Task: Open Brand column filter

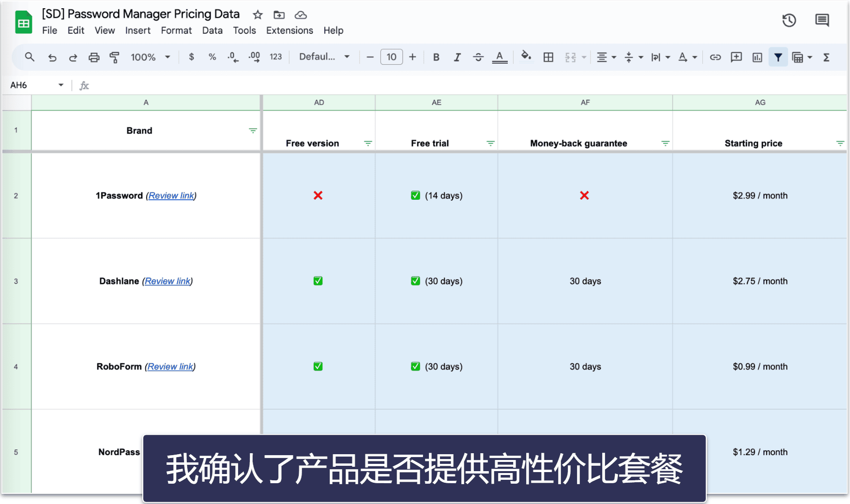Action: click(253, 131)
